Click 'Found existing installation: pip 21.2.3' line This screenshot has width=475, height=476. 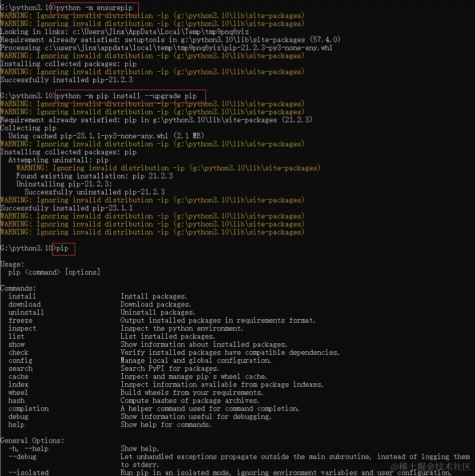[x=94, y=176]
